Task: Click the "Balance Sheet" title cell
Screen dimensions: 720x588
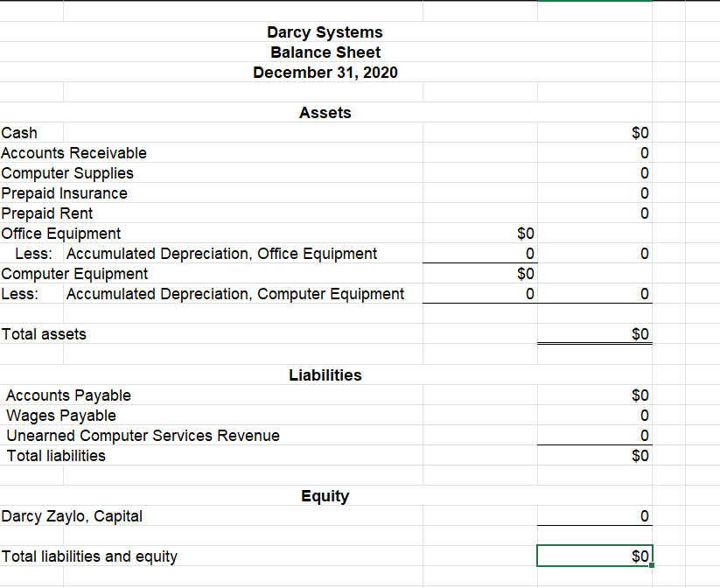Action: [x=325, y=52]
